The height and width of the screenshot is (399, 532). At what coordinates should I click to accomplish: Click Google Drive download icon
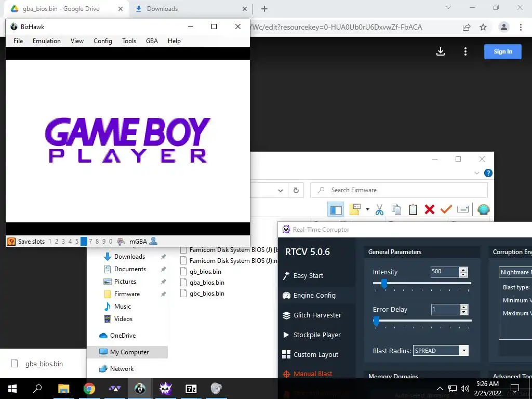click(x=441, y=51)
